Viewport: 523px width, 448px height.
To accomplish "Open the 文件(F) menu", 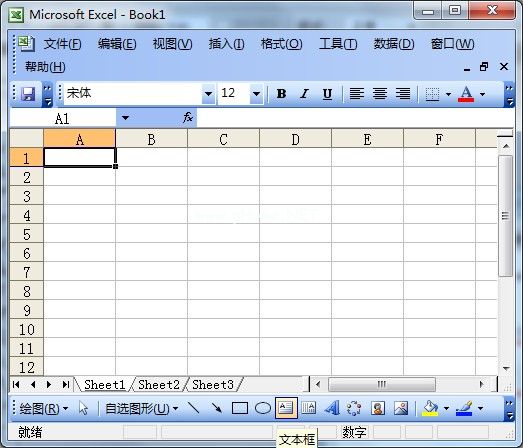I will pos(63,44).
